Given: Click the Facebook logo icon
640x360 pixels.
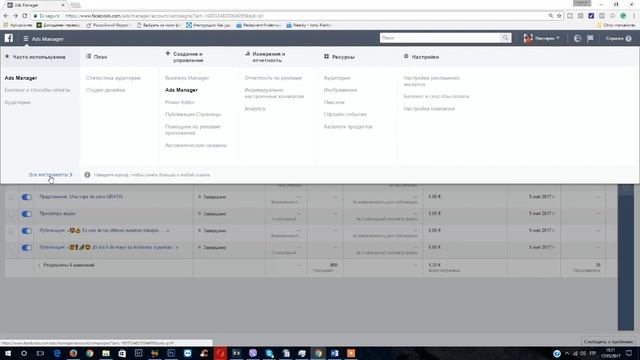Looking at the screenshot, I should tap(9, 38).
